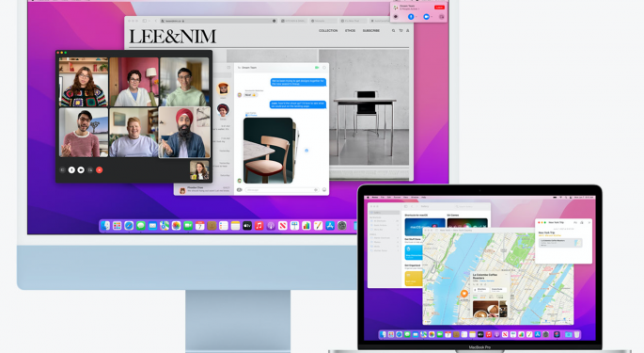Open Apple TV in the iMac dock
This screenshot has height=353, width=644.
(247, 226)
